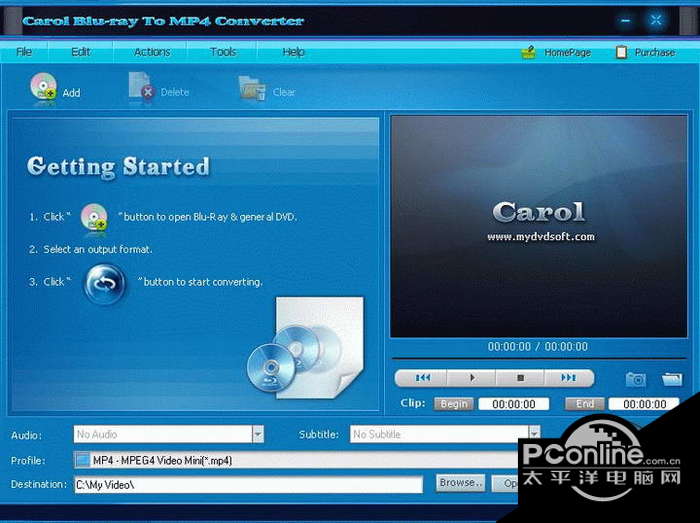Screen dimensions: 700x523
Task: Click the disc icon in Getting Started step 1
Action: click(94, 217)
